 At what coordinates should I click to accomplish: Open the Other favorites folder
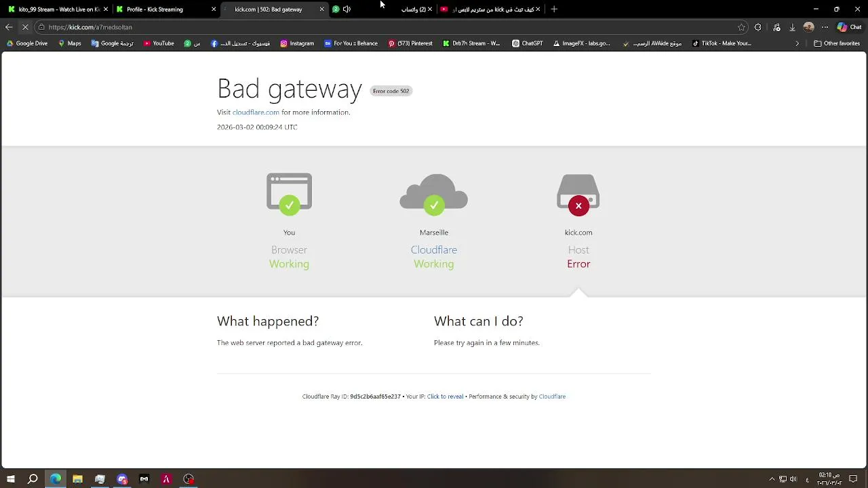(837, 43)
